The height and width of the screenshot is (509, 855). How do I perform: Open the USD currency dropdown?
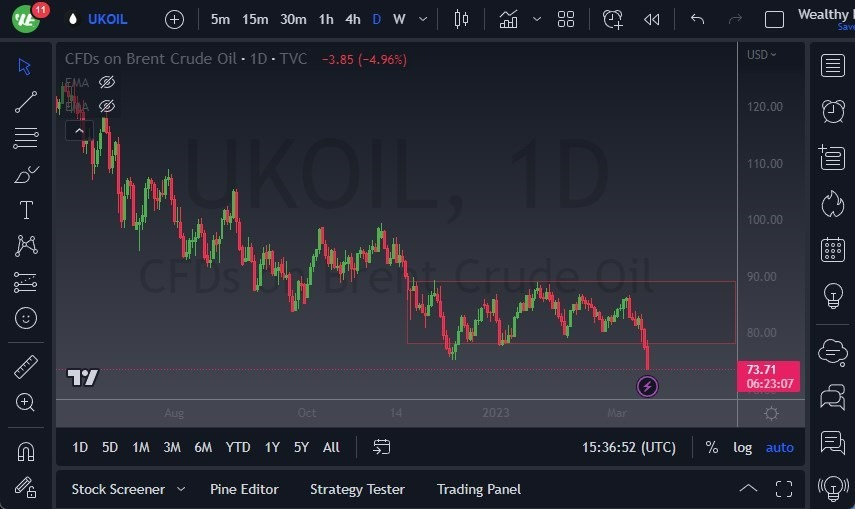click(761, 54)
